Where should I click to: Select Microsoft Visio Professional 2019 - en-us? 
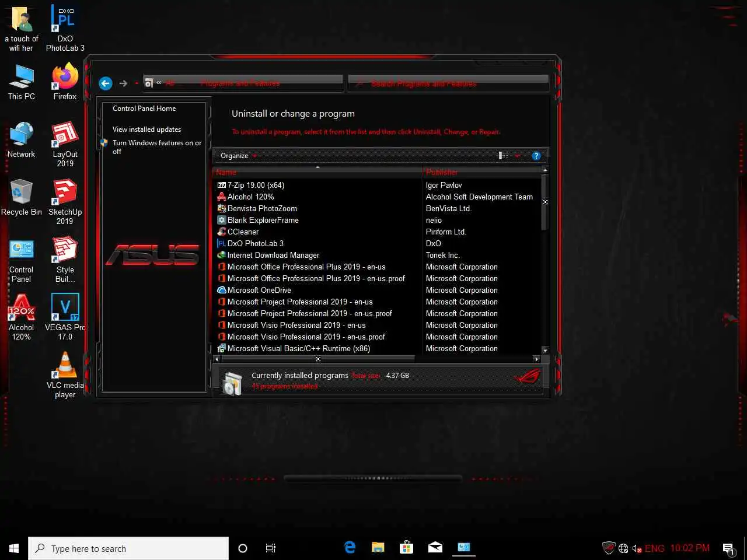pos(296,325)
